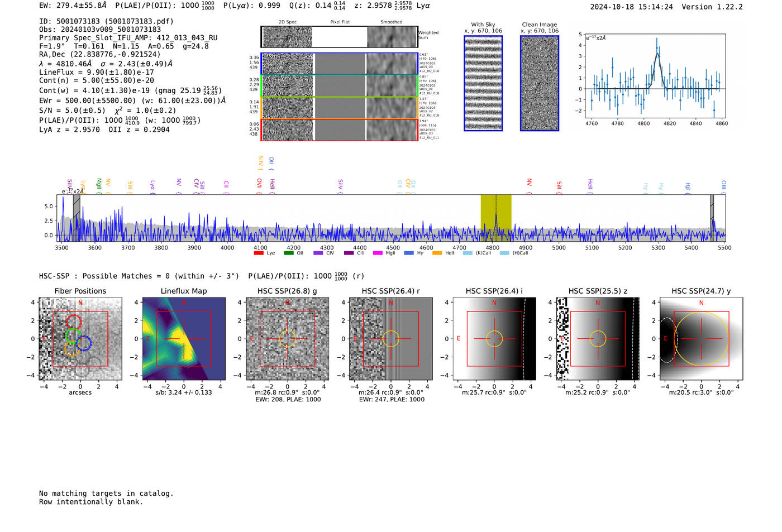Click the magenta CIII line marker
The height and width of the screenshot is (532, 782).
pos(226,187)
